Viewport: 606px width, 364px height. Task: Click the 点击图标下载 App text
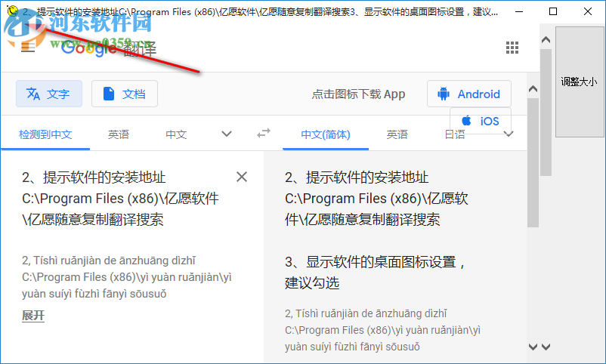358,94
